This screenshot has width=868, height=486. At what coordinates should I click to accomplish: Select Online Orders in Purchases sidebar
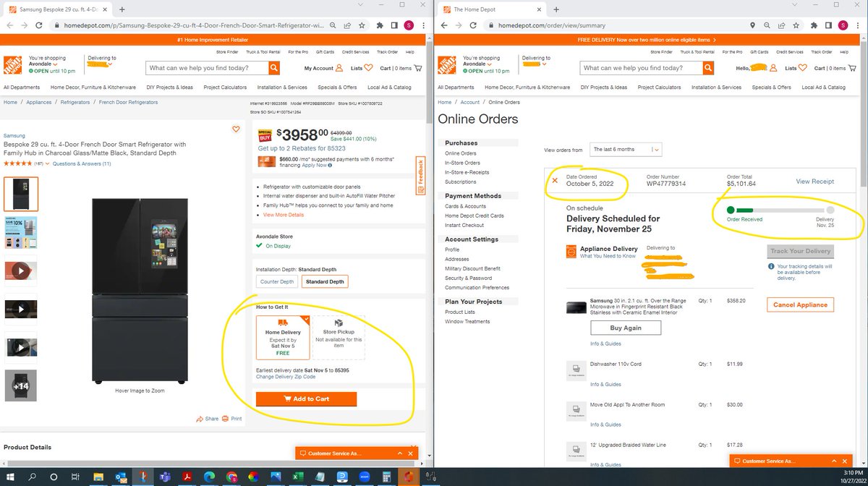coord(460,153)
